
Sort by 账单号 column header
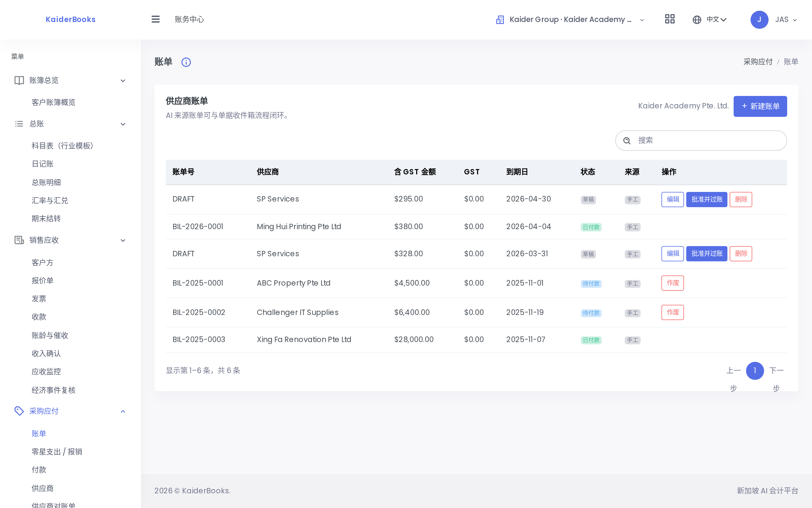pyautogui.click(x=183, y=172)
